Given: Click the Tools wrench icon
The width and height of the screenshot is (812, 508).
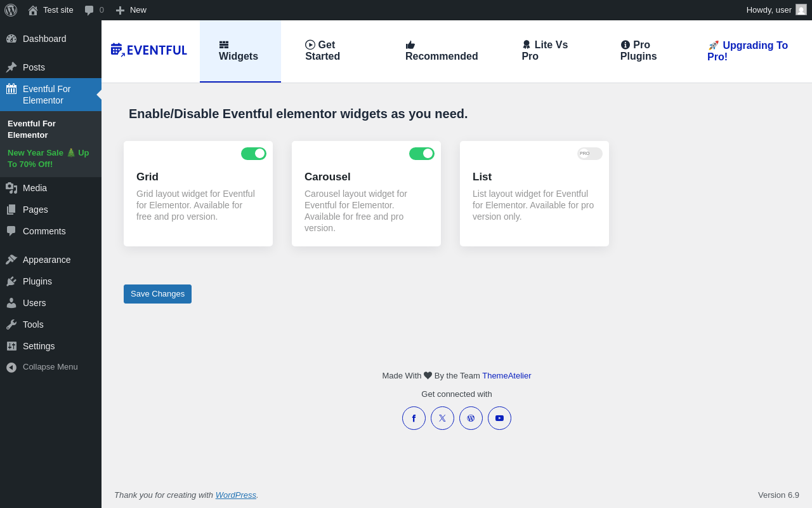Looking at the screenshot, I should point(11,324).
